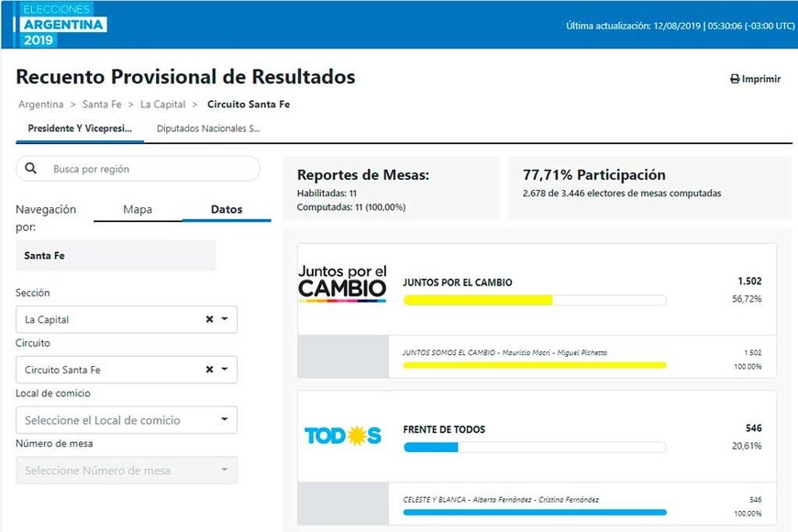Click the printer icon next to Imprimir
This screenshot has height=532, width=798.
point(735,80)
